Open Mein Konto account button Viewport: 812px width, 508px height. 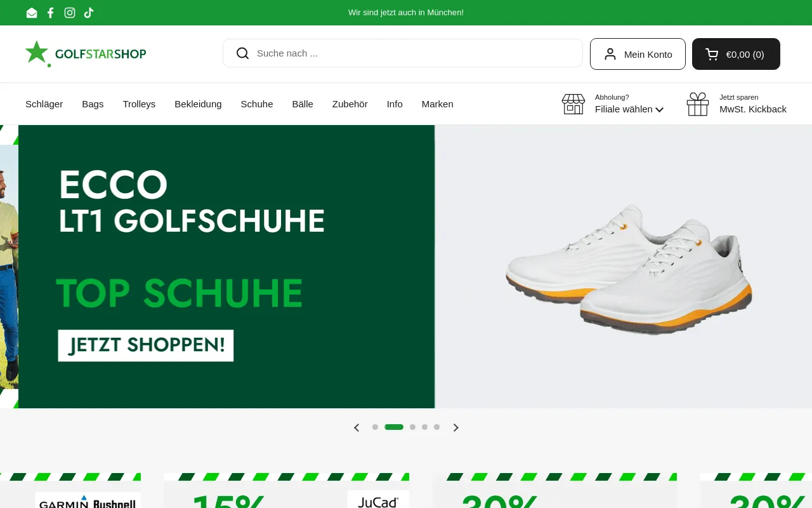tap(638, 54)
